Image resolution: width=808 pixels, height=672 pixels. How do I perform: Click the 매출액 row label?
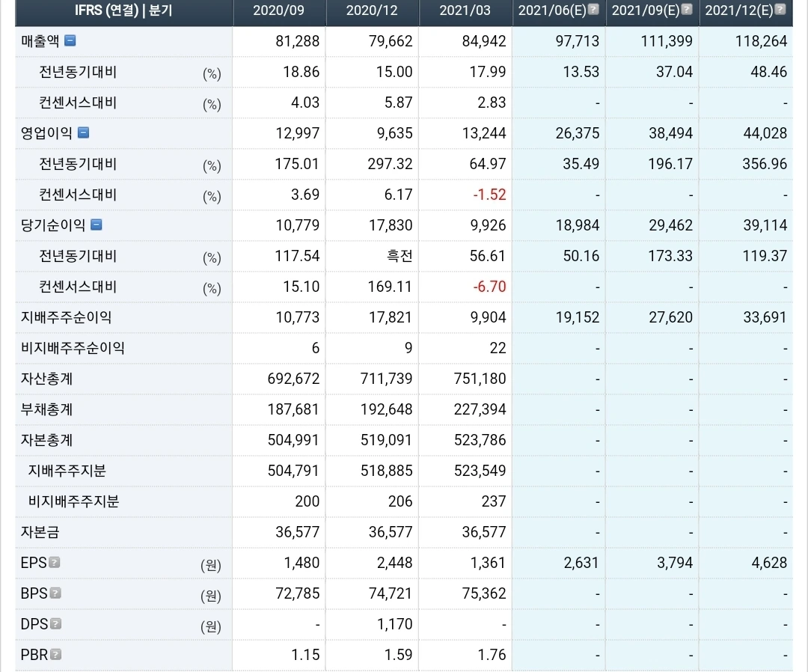pyautogui.click(x=40, y=41)
